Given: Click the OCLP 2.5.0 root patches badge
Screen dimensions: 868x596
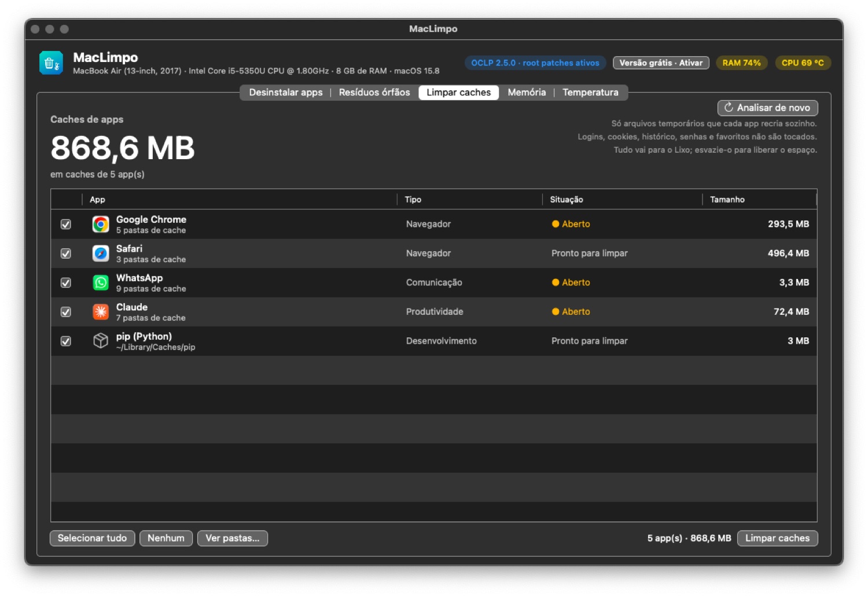Looking at the screenshot, I should coord(535,63).
